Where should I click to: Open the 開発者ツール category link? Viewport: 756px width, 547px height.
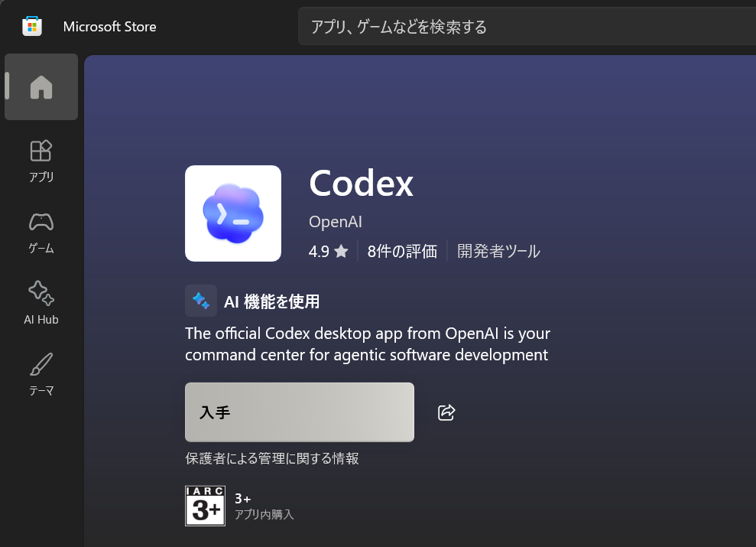(x=498, y=251)
